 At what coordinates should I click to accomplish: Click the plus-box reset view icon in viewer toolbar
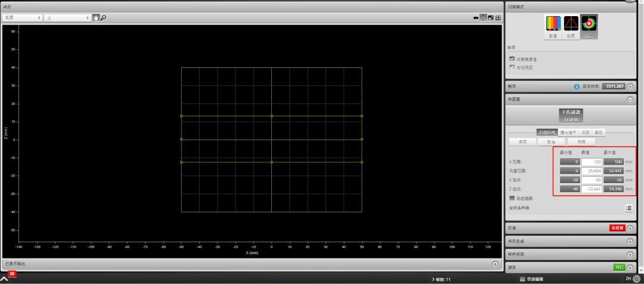(498, 18)
